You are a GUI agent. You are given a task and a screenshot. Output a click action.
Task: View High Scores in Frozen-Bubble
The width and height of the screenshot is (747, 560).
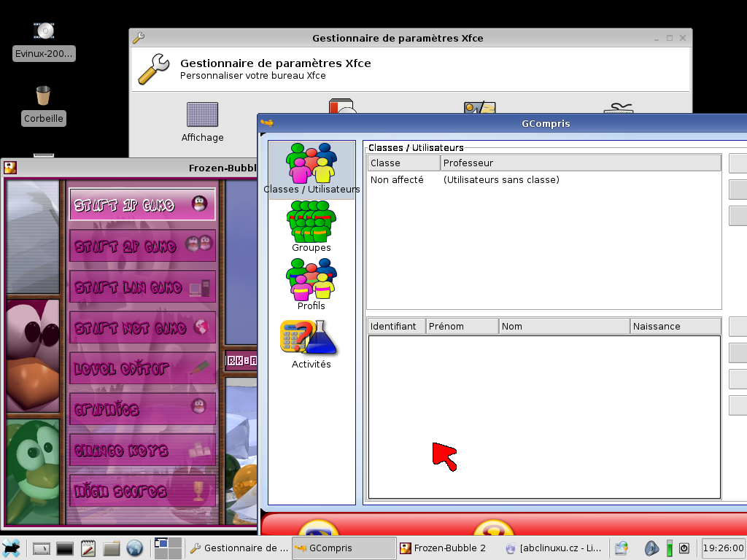tap(142, 491)
